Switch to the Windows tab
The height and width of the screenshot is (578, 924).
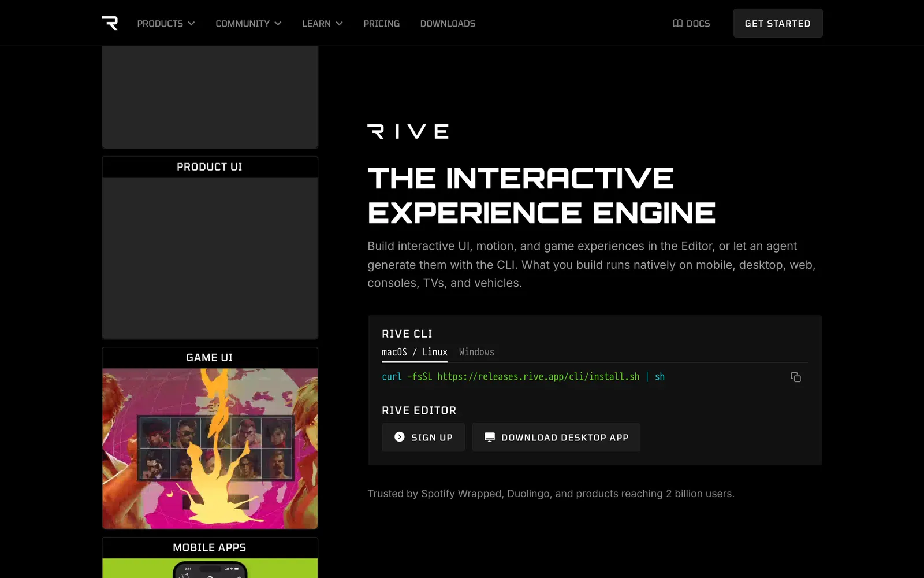click(x=476, y=352)
